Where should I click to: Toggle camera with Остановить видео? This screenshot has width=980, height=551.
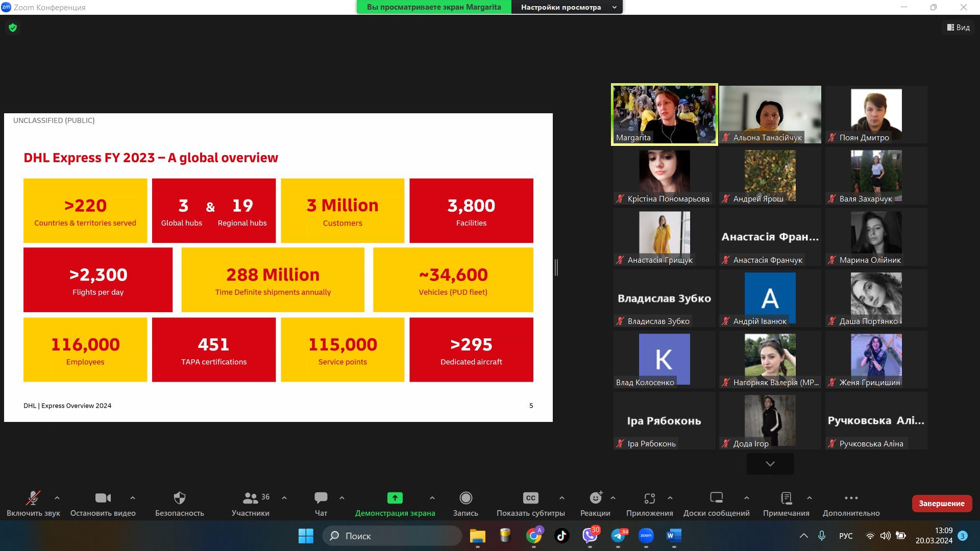tap(103, 498)
